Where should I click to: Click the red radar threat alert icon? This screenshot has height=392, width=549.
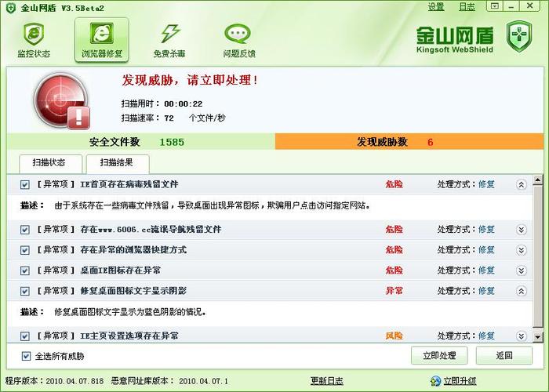(x=62, y=101)
